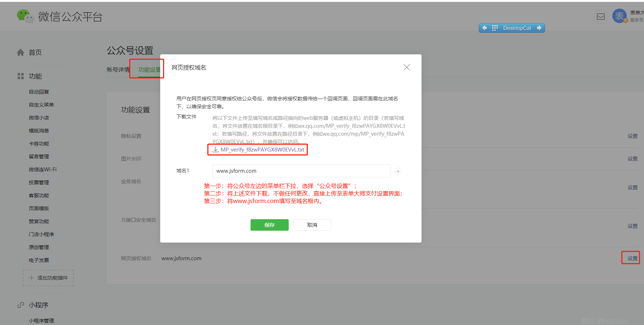Image resolution: width=644 pixels, height=325 pixels.
Task: Open 原创管理 in the sidebar
Action: tap(39, 247)
